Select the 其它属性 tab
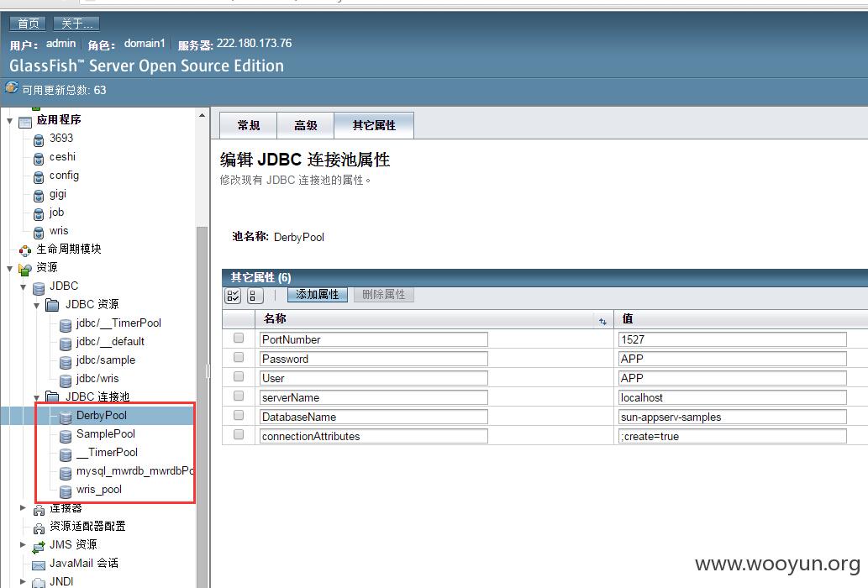The width and height of the screenshot is (868, 588). (x=374, y=125)
